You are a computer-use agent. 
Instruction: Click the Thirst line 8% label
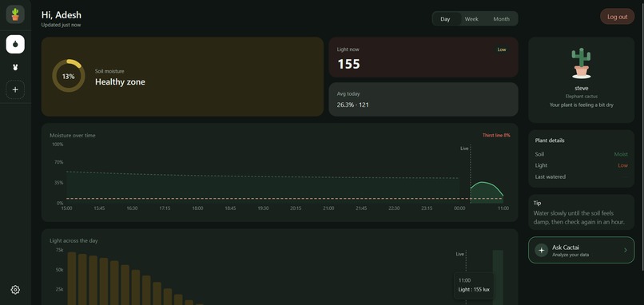pyautogui.click(x=496, y=135)
